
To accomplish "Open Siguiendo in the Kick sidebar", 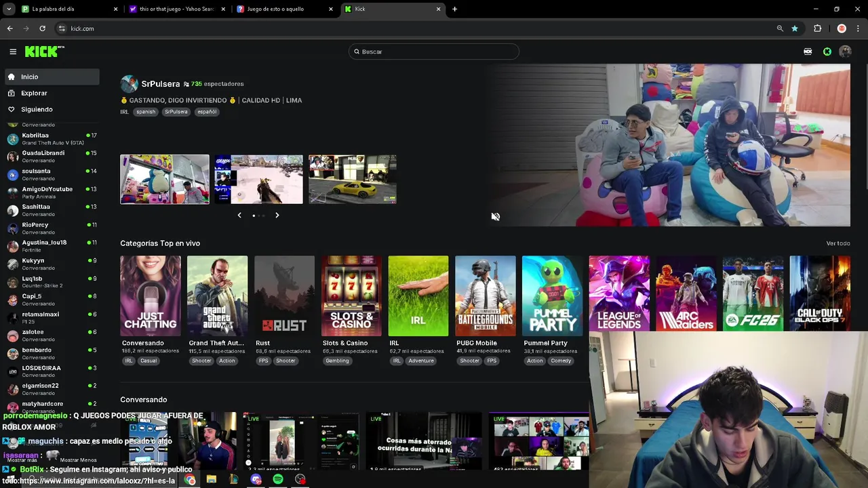I will tap(52, 109).
